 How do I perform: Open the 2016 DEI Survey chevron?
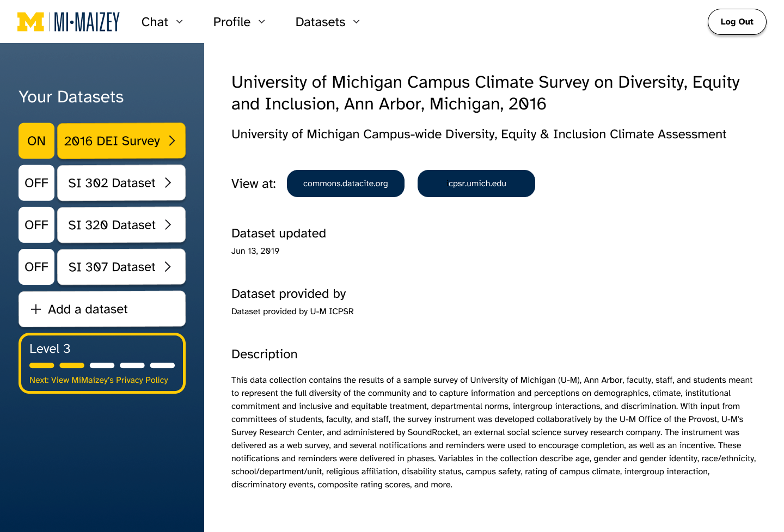point(172,141)
